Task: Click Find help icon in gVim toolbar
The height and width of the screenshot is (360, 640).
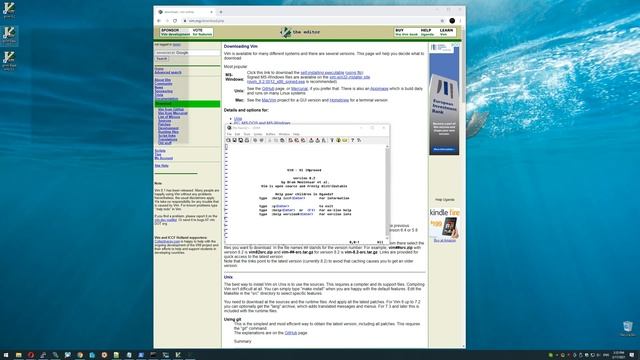Action: (359, 140)
